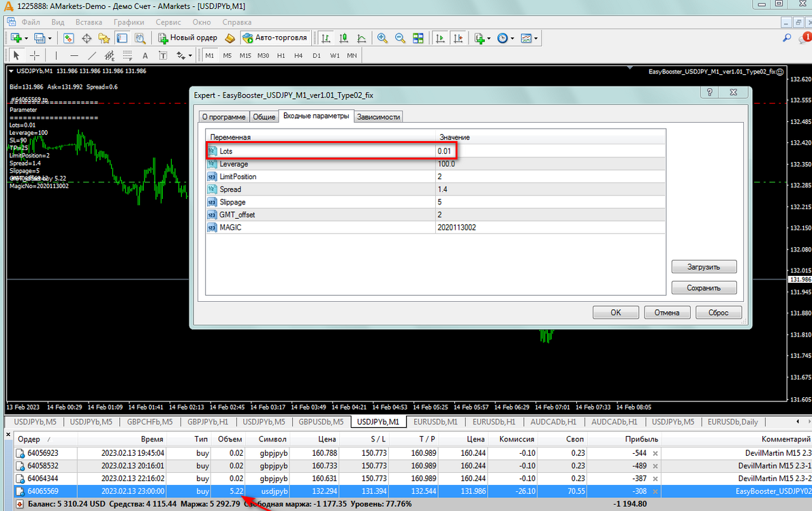812x511 pixels.
Task: Switch to the О программе tab
Action: [x=223, y=117]
